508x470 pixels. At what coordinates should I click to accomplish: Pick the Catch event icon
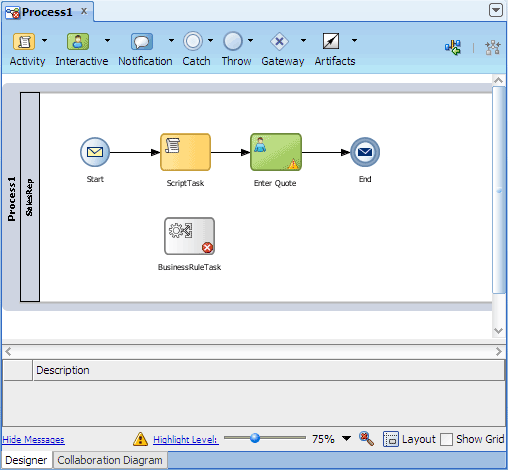193,41
